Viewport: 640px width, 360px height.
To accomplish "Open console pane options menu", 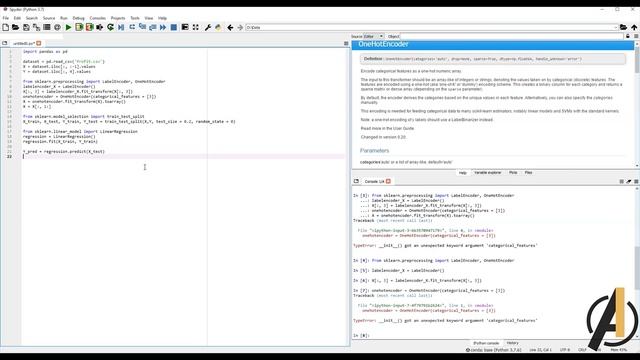I will click(x=636, y=181).
